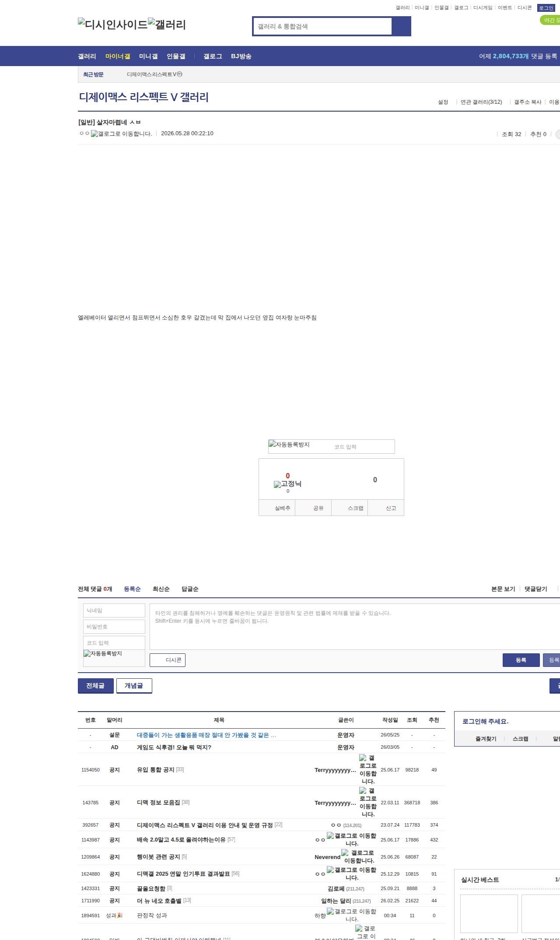Click the 설정 link in gallery header

443,102
